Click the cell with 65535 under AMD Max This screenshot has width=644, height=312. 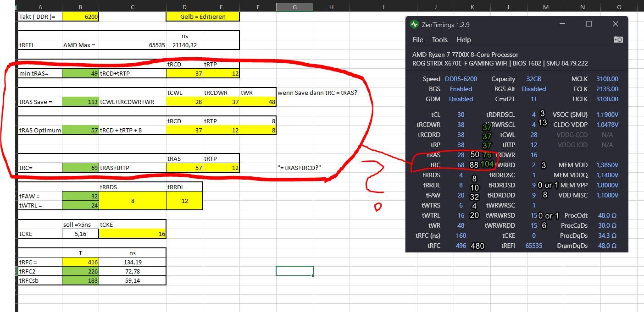click(x=133, y=45)
